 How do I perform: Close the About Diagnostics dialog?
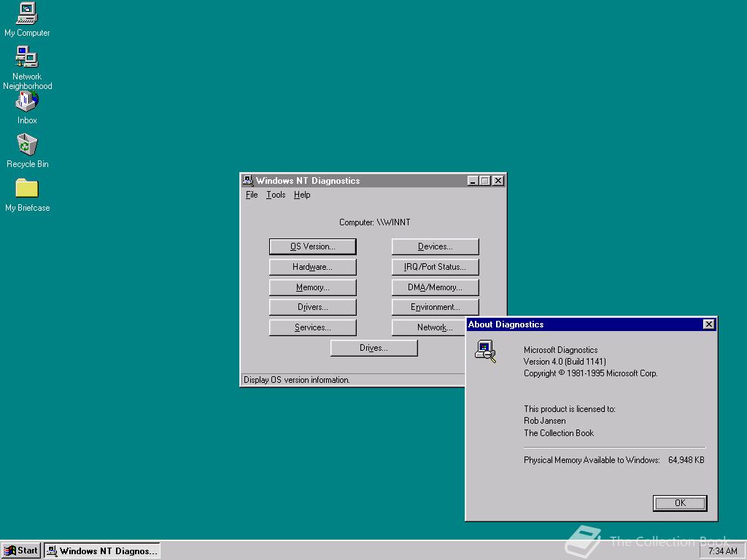708,324
